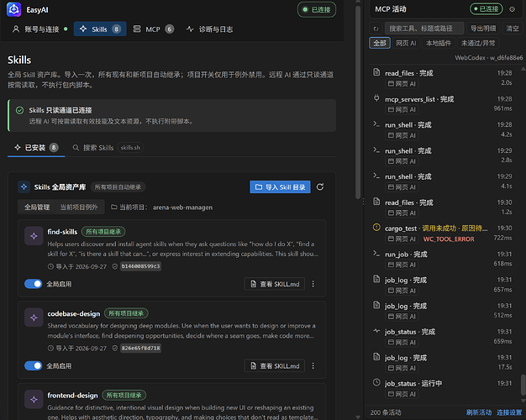Click the refresh icon beside search field
Screen dimensions: 526x420
pyautogui.click(x=376, y=29)
